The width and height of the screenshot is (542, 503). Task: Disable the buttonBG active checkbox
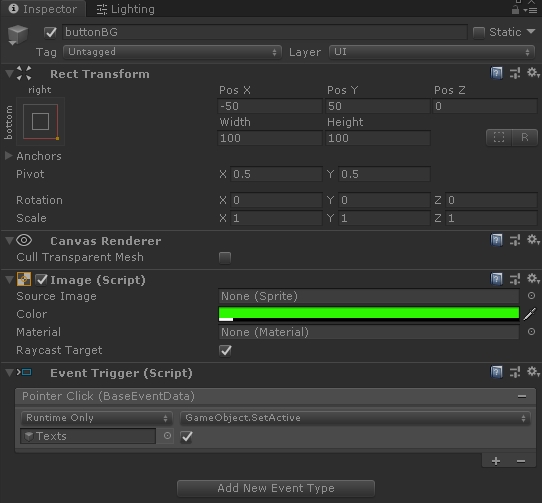coord(50,32)
